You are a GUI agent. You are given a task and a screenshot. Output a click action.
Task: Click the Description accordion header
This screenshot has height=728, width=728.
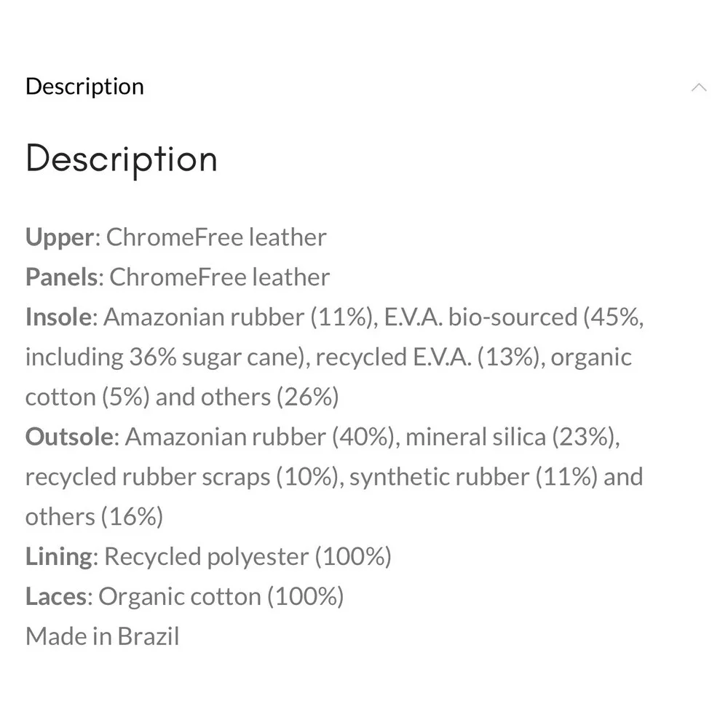84,86
